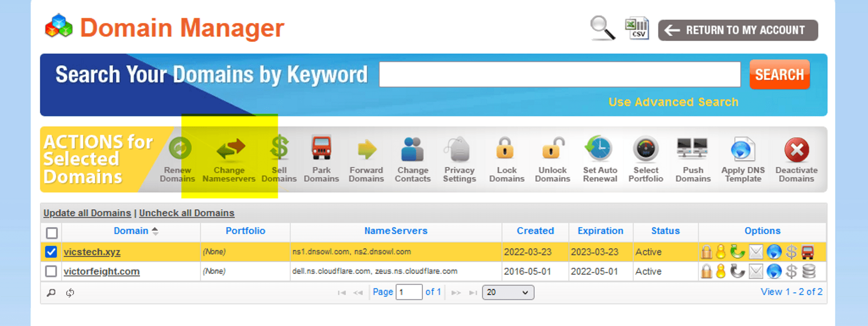Viewport: 868px width, 326px height.
Task: Click the magnifying glass search icon at top
Action: (x=603, y=28)
